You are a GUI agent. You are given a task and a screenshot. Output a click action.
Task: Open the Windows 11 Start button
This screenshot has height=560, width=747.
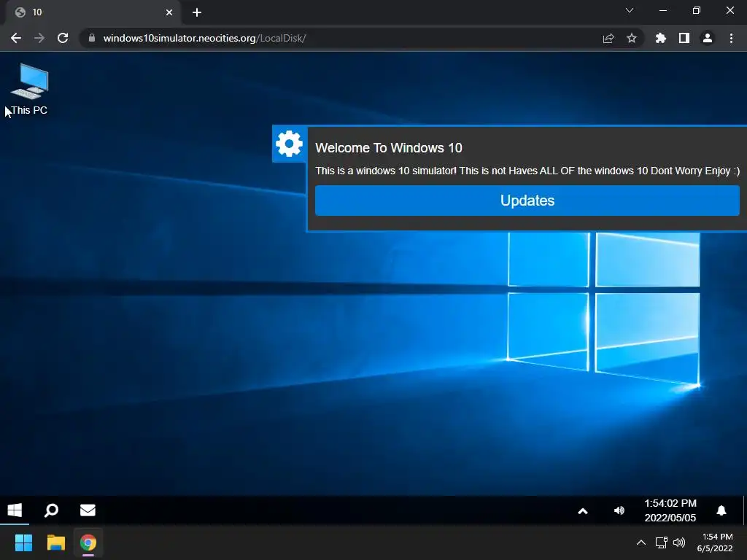tap(23, 542)
